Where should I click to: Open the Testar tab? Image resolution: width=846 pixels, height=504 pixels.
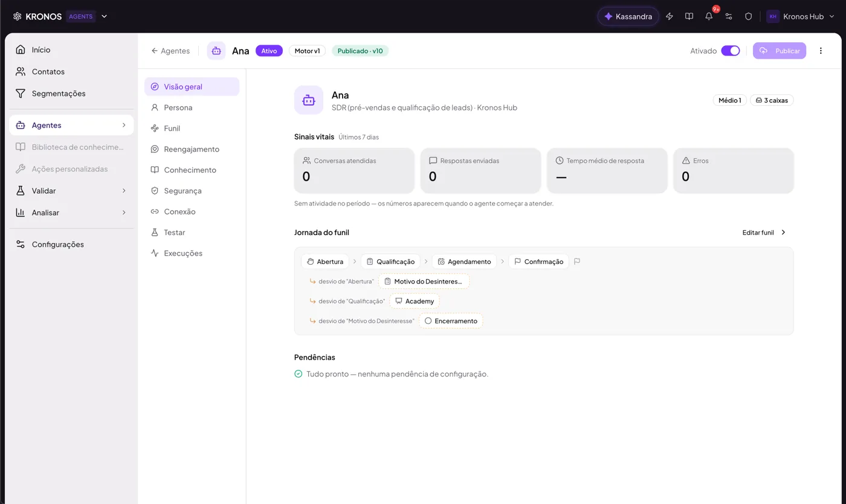(x=192, y=233)
